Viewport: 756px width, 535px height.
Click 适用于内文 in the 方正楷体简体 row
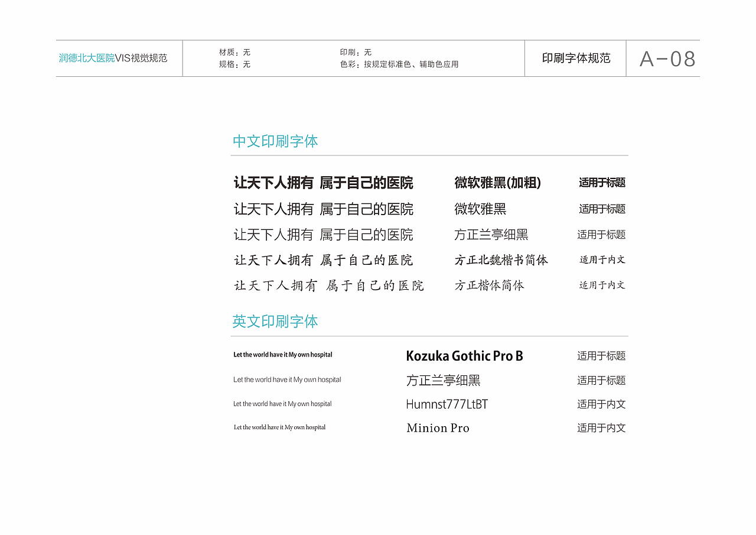[602, 285]
